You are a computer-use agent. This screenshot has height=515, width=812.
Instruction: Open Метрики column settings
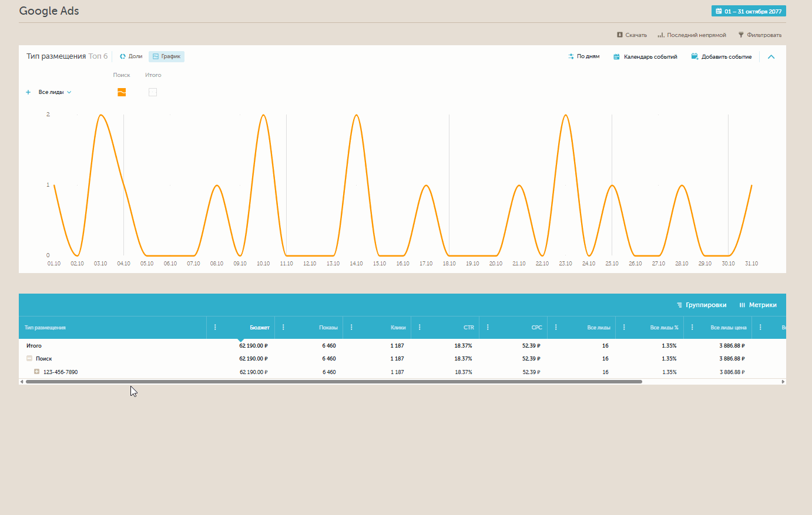757,305
